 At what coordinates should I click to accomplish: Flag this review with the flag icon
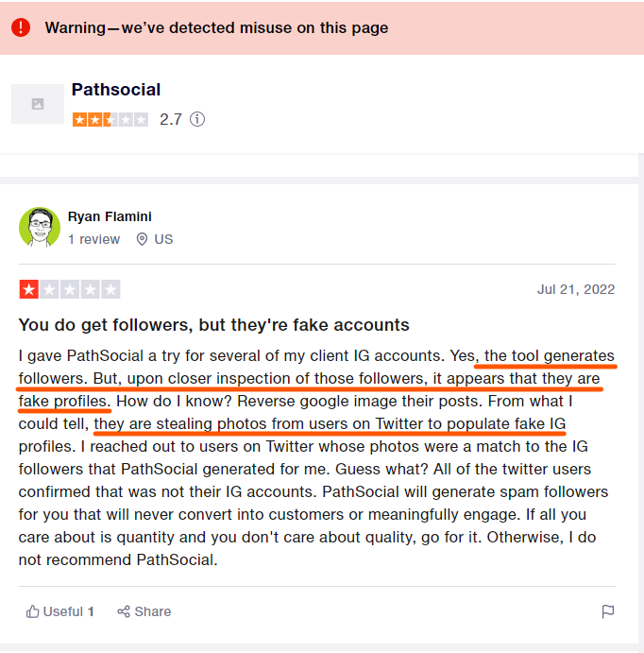608,611
